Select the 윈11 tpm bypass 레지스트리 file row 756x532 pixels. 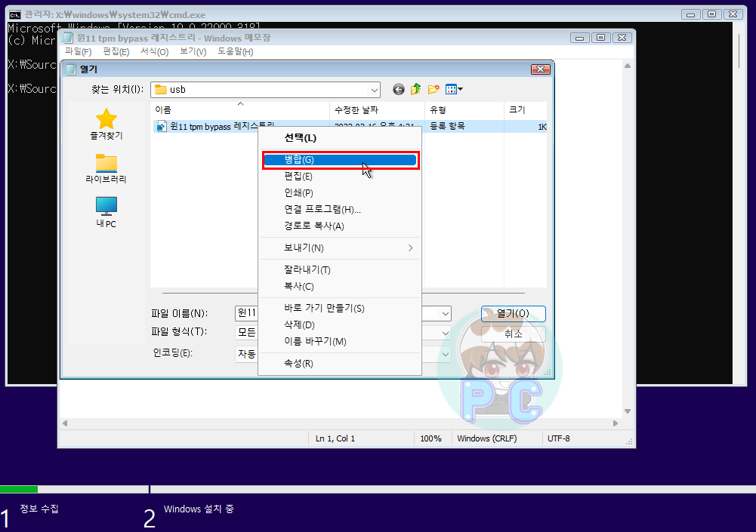[350, 127]
